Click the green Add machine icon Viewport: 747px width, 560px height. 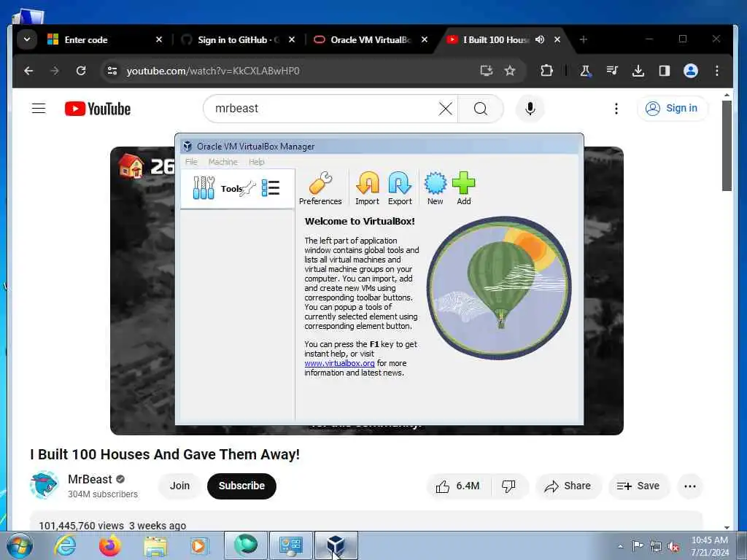click(463, 189)
